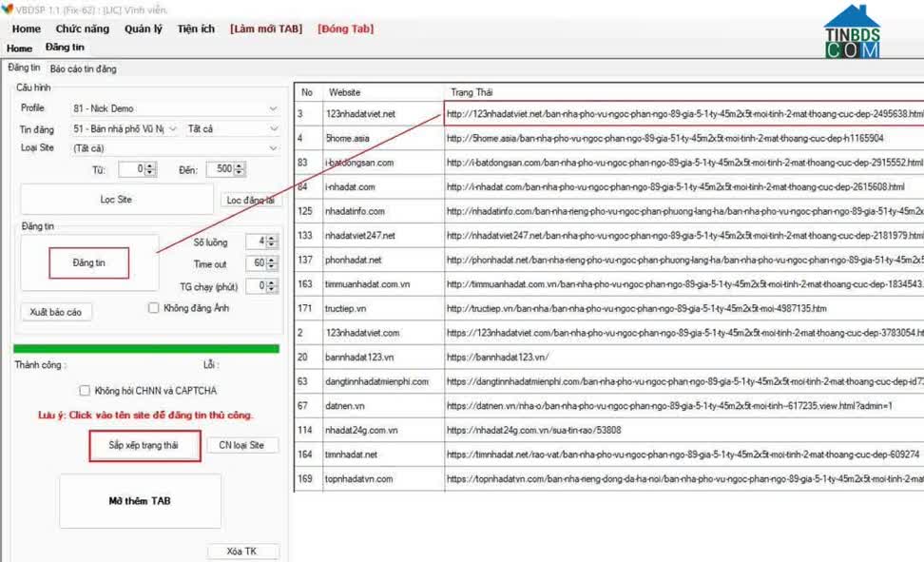924x562 pixels.
Task: Click the Trạng Thái column header
Action: (x=683, y=92)
